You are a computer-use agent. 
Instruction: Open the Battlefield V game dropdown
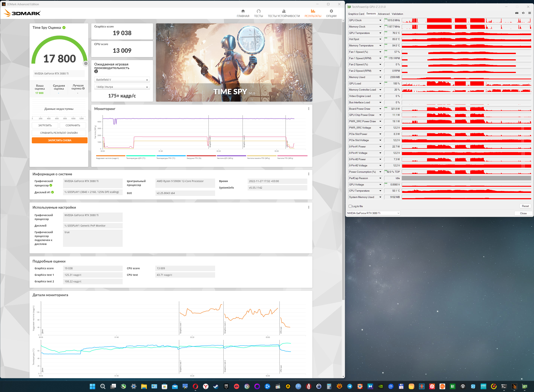point(122,80)
